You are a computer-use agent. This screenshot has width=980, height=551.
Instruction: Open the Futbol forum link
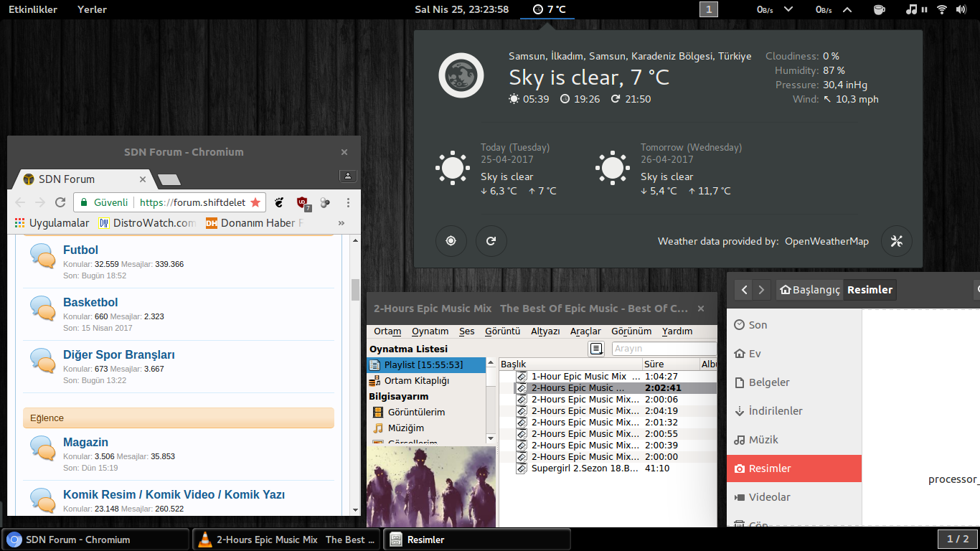pyautogui.click(x=80, y=250)
